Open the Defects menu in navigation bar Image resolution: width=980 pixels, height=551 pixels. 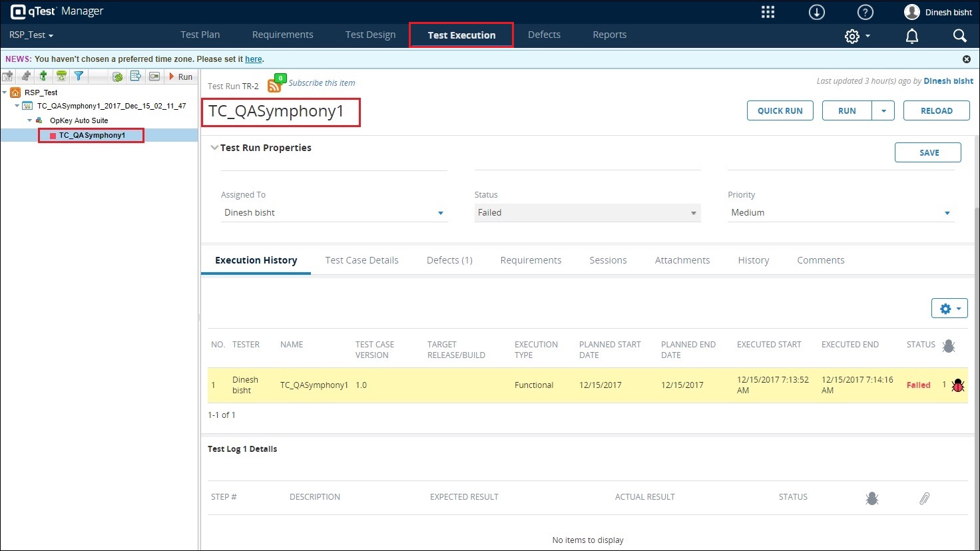pos(544,35)
